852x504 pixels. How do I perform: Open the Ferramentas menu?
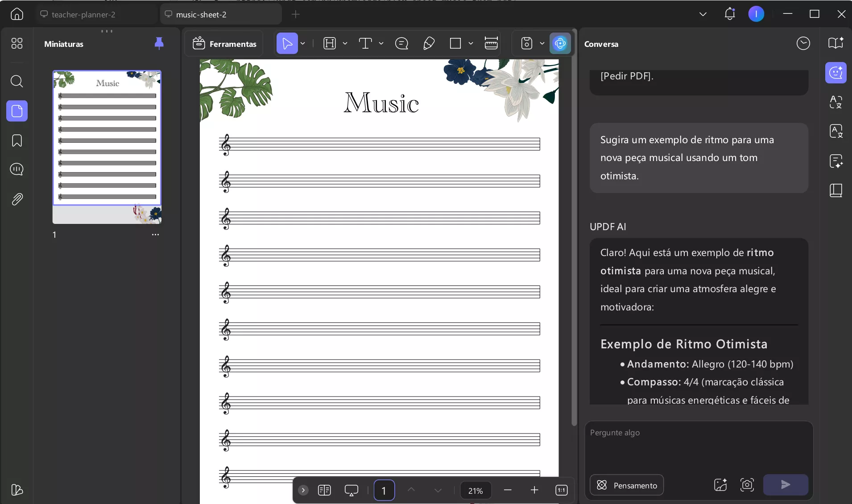[225, 43]
